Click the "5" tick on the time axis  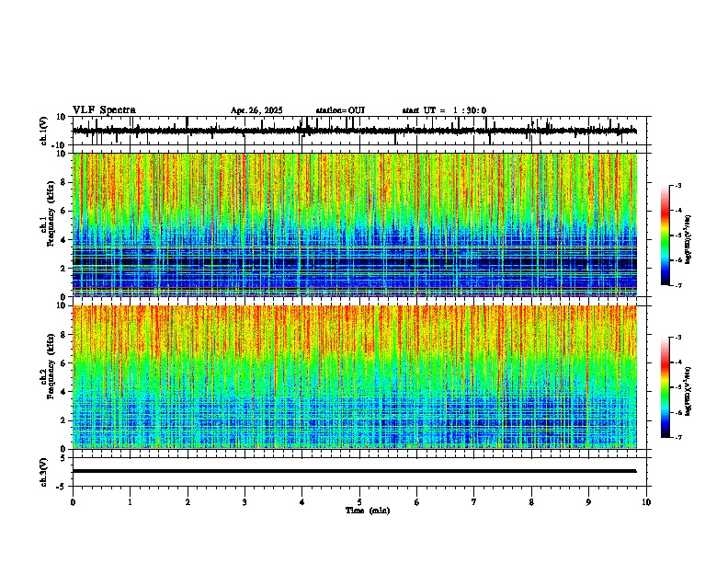359,502
